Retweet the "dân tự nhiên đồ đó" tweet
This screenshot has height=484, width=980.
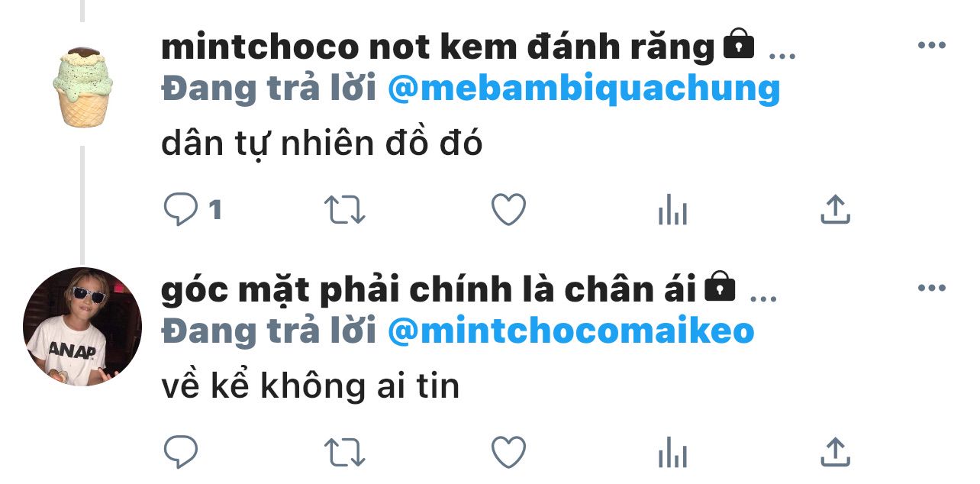(345, 210)
